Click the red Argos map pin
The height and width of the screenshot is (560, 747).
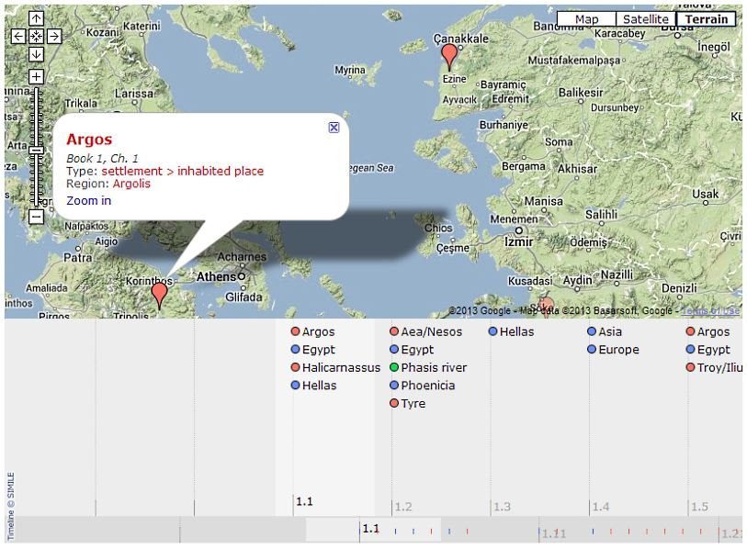[x=159, y=294]
